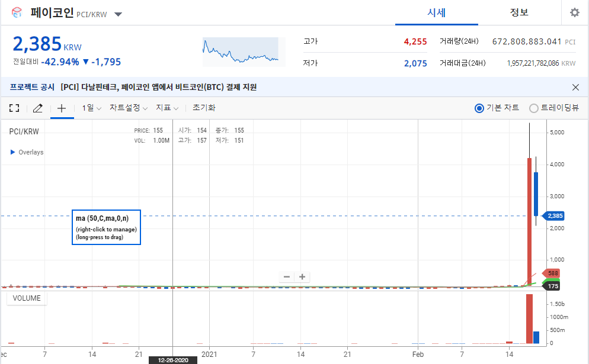Click the tall red candlestick
Image resolution: width=589 pixels, height=364 pixels.
pyautogui.click(x=529, y=221)
